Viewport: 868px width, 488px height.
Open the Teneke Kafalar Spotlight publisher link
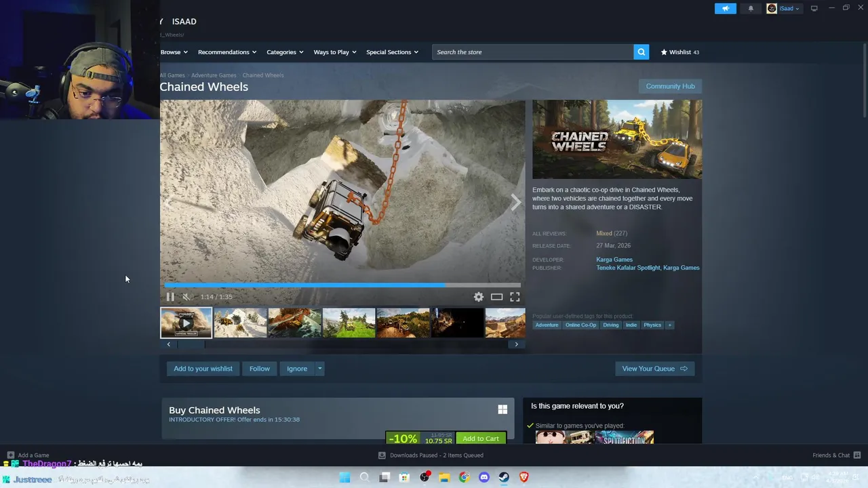[628, 268]
